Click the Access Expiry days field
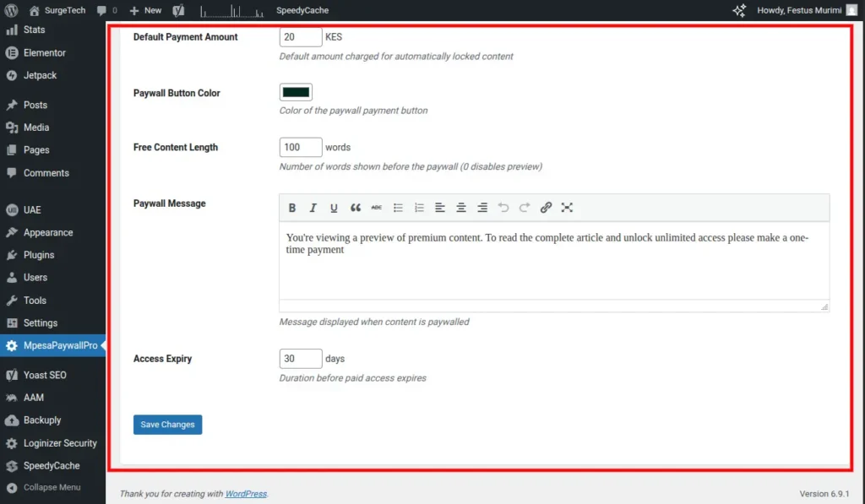This screenshot has width=865, height=504. tap(301, 359)
